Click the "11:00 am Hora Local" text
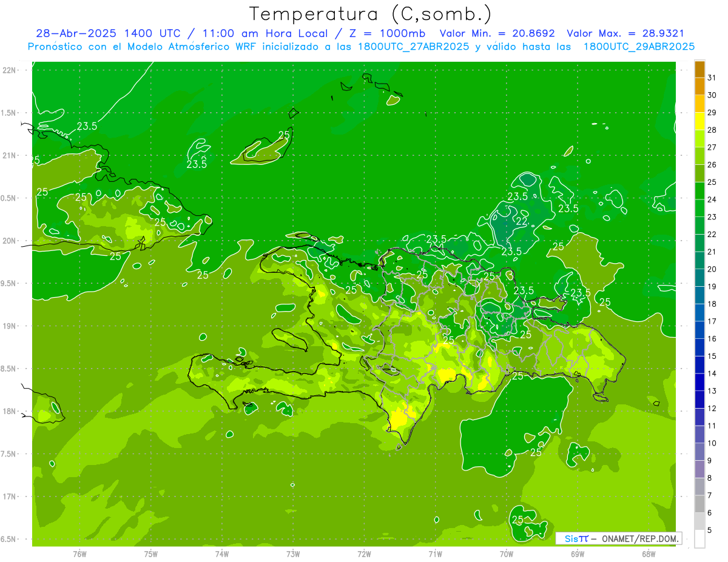728x562 pixels. click(264, 34)
